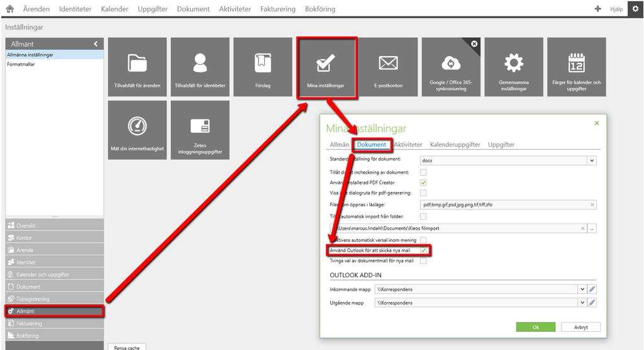Open Google / Office 365-synkronisering tile

click(x=451, y=67)
